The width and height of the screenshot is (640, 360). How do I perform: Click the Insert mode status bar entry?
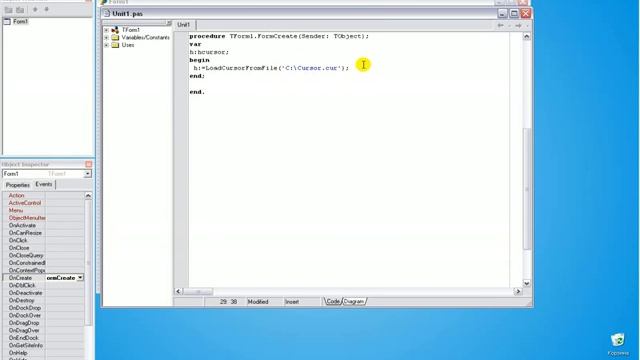click(292, 302)
